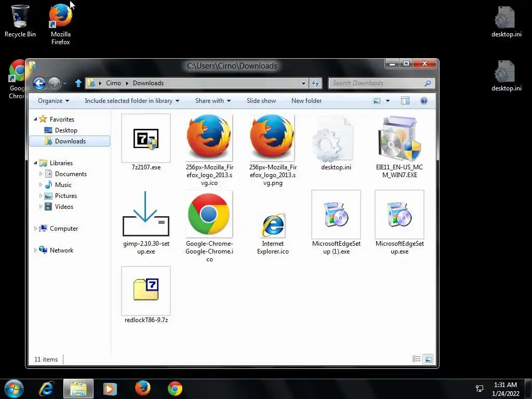Click the Change your view icon
Screen dimensions: 532x399
tap(377, 101)
